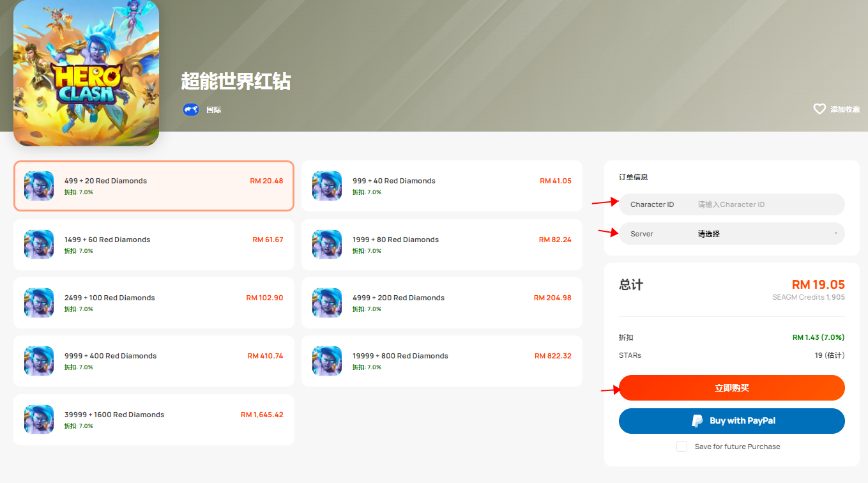
Task: Click the icon on the 9999 + 400 card
Action: [39, 361]
